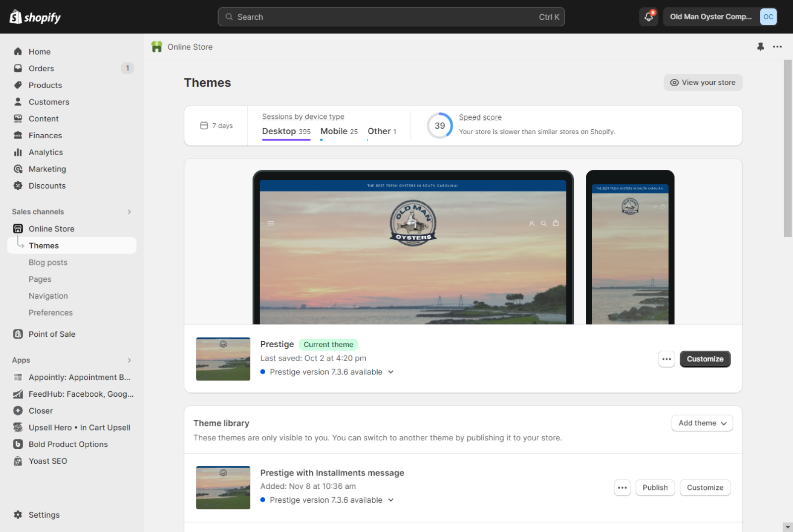Select Discounts from the sidebar
Image resolution: width=793 pixels, height=532 pixels.
[x=47, y=186]
